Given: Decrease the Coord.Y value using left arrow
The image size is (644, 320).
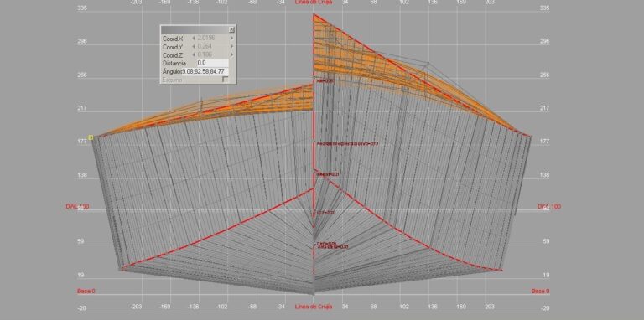Looking at the screenshot, I should tap(194, 46).
